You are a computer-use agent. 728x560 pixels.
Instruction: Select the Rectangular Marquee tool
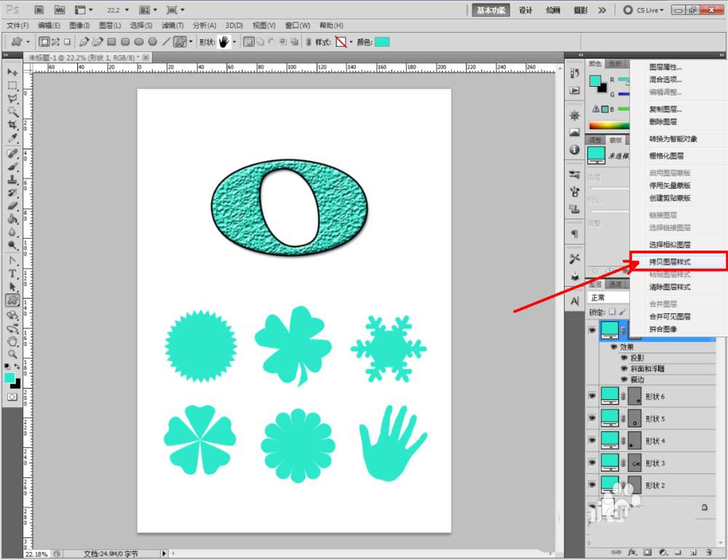[x=12, y=85]
